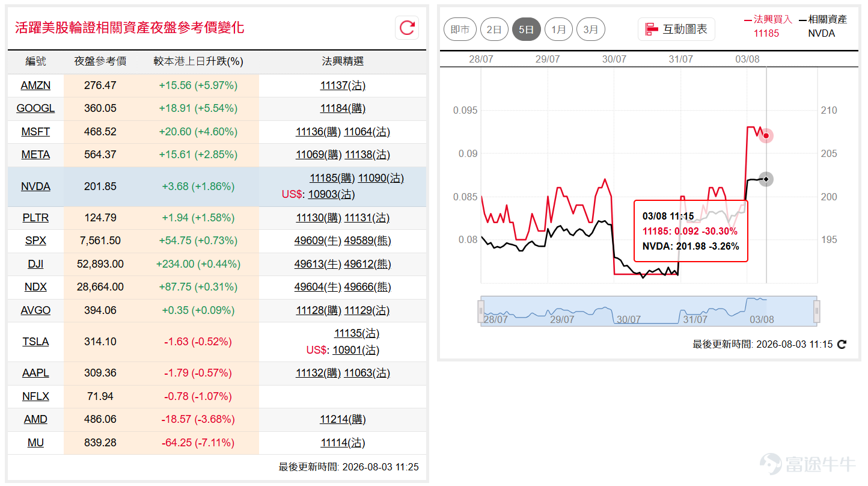Grab the left handle of chart range slider
This screenshot has width=868, height=486.
tap(481, 311)
